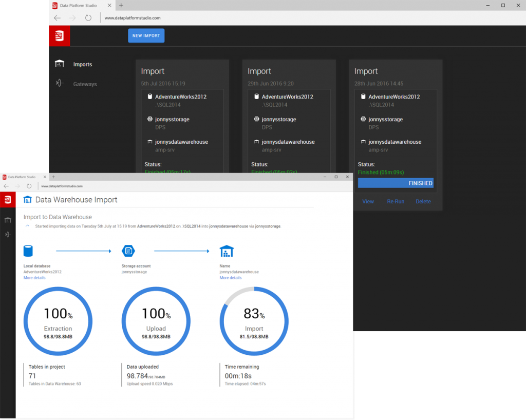526x420 pixels.
Task: Click the gateway icon in the white window sidebar
Action: pos(8,234)
